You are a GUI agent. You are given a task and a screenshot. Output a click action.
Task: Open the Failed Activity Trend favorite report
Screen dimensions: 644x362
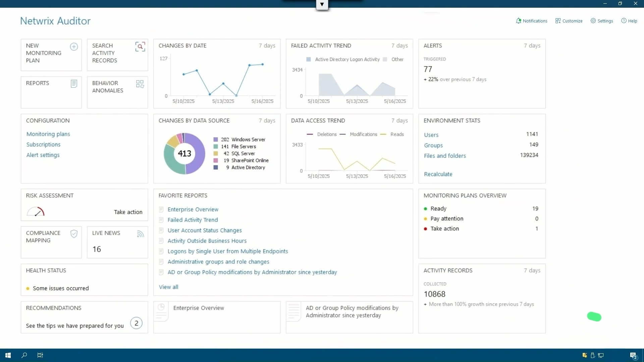tap(193, 220)
